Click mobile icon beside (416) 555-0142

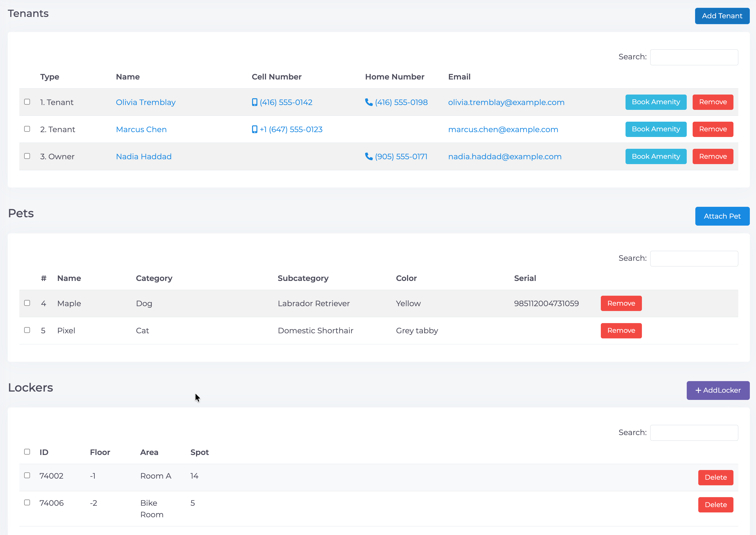click(255, 102)
